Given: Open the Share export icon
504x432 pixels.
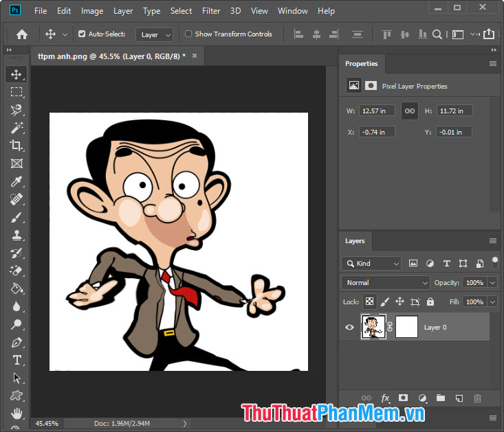Looking at the screenshot, I should pyautogui.click(x=489, y=34).
